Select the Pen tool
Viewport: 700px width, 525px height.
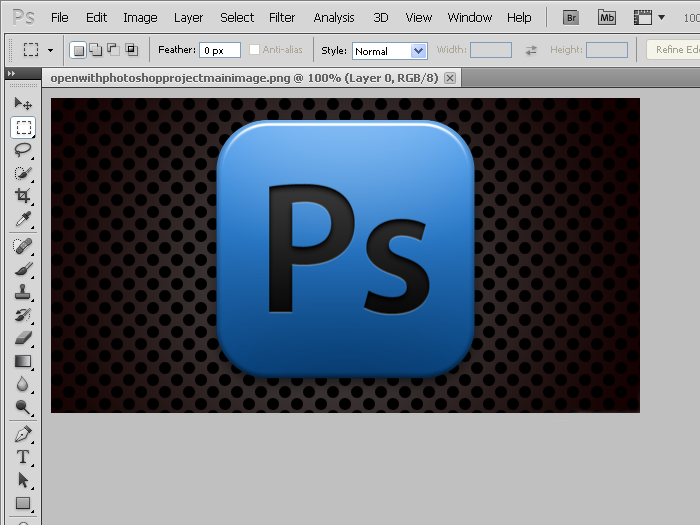(23, 434)
